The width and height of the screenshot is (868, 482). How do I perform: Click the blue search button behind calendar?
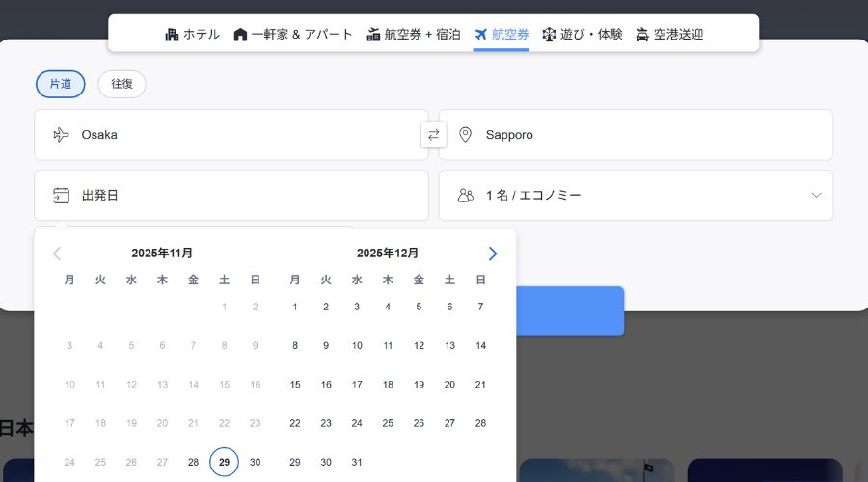(570, 311)
